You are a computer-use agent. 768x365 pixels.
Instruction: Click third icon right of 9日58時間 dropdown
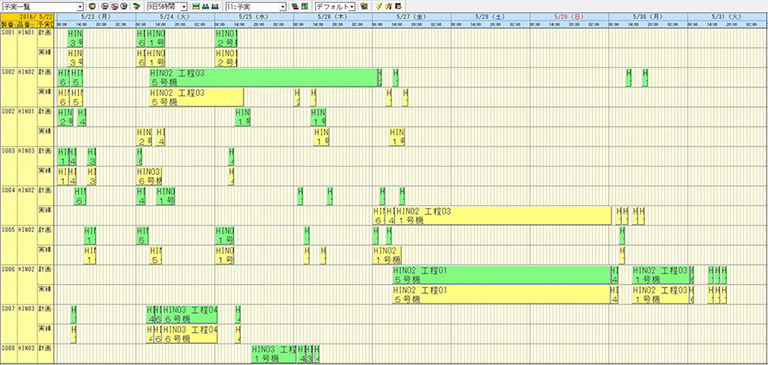pos(215,7)
